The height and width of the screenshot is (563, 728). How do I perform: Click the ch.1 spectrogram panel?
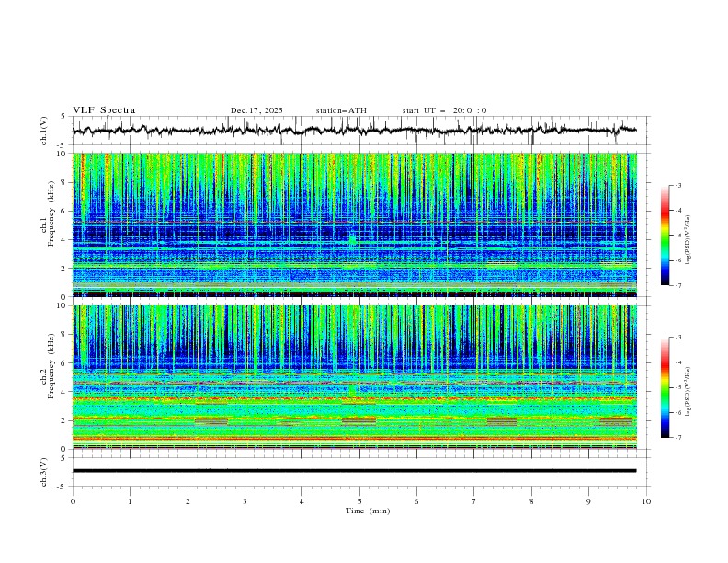coord(355,224)
